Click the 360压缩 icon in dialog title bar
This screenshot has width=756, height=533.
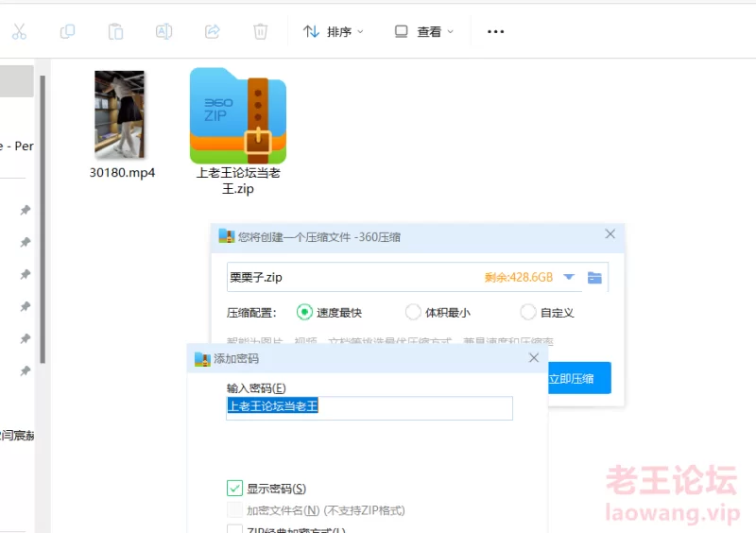click(227, 236)
